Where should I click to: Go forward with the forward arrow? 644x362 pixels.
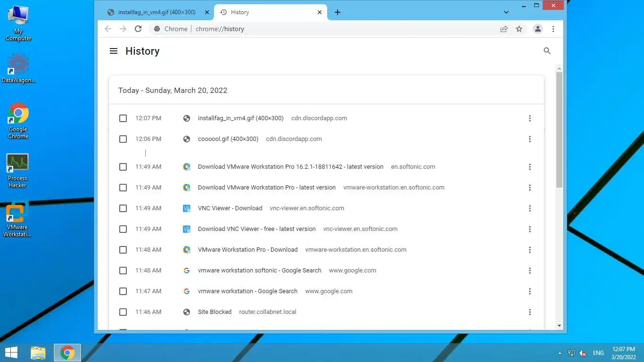(123, 29)
